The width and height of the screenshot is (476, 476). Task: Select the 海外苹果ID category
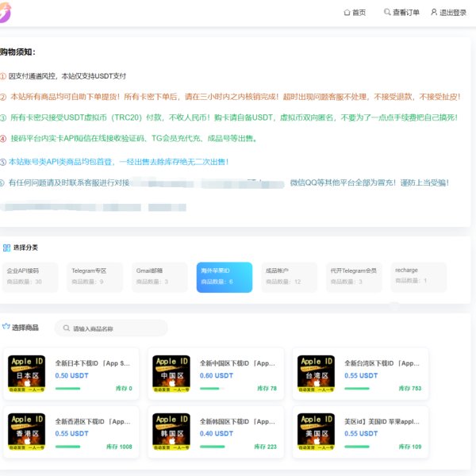point(225,277)
